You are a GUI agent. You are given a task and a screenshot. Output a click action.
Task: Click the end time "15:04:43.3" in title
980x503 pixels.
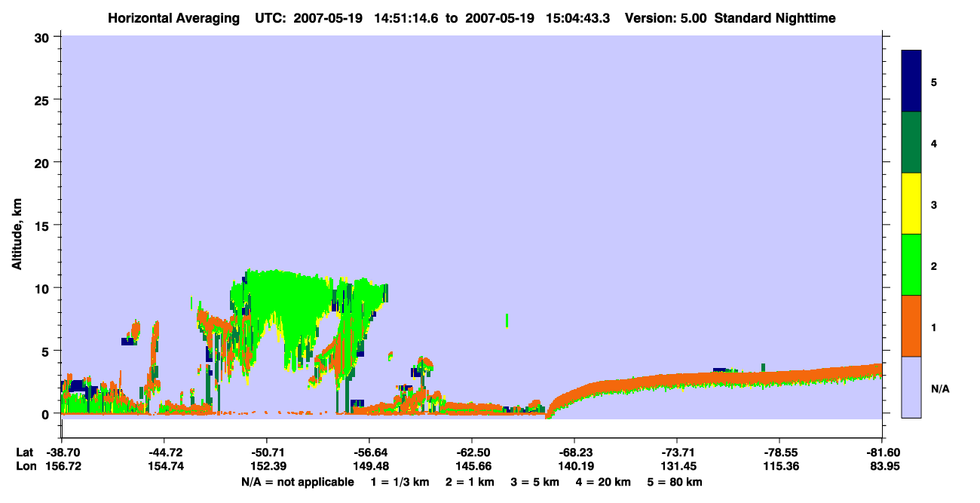580,17
